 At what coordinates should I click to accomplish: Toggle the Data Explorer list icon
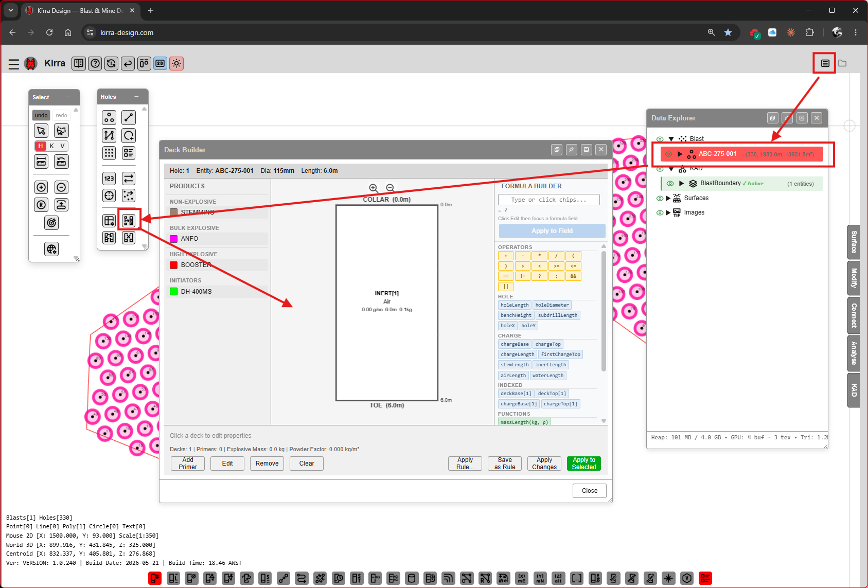click(825, 63)
